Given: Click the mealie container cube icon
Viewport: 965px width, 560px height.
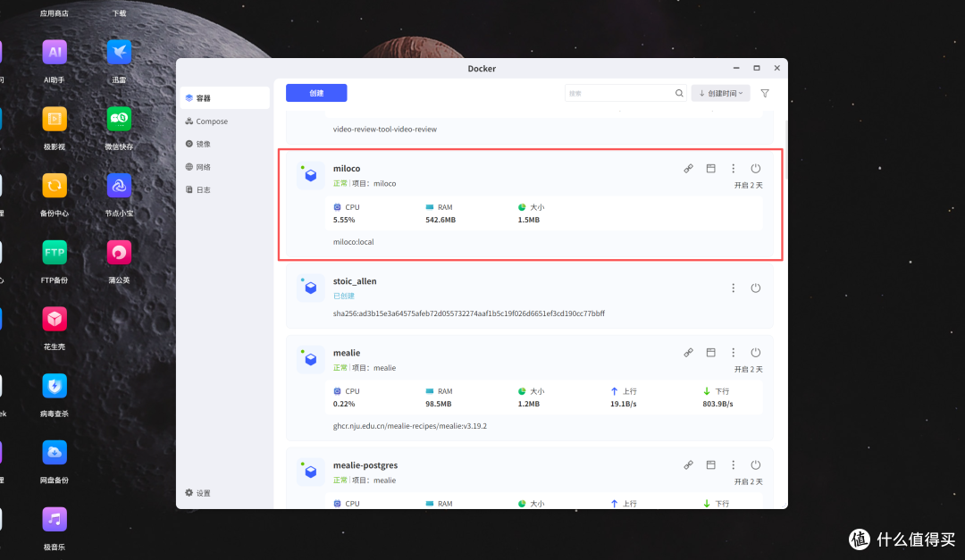Looking at the screenshot, I should pos(311,359).
